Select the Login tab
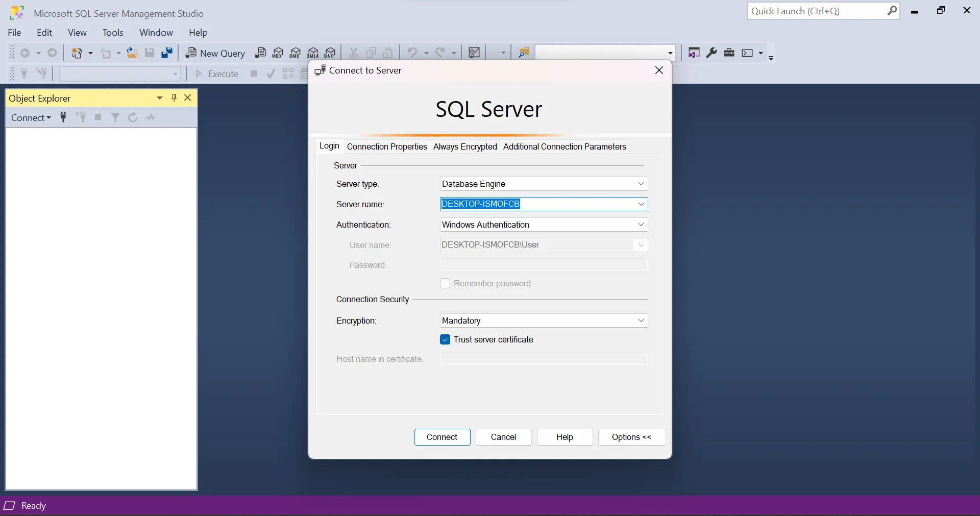980x516 pixels. click(x=329, y=146)
